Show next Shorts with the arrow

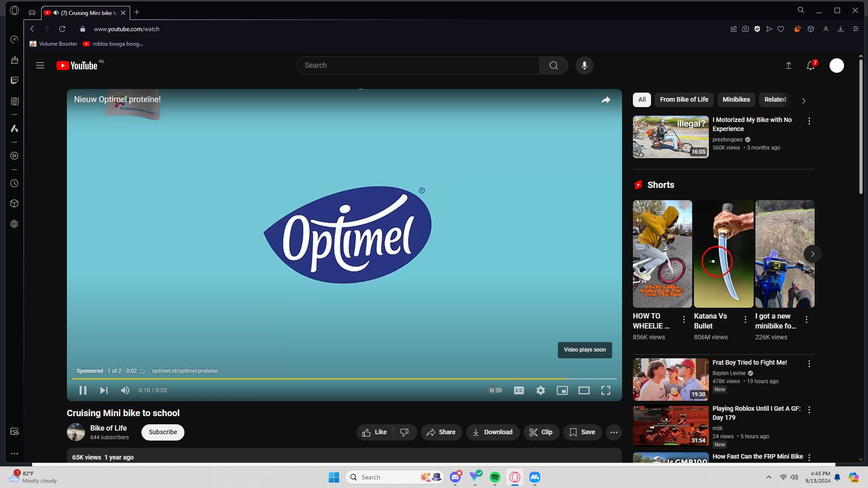(x=813, y=254)
